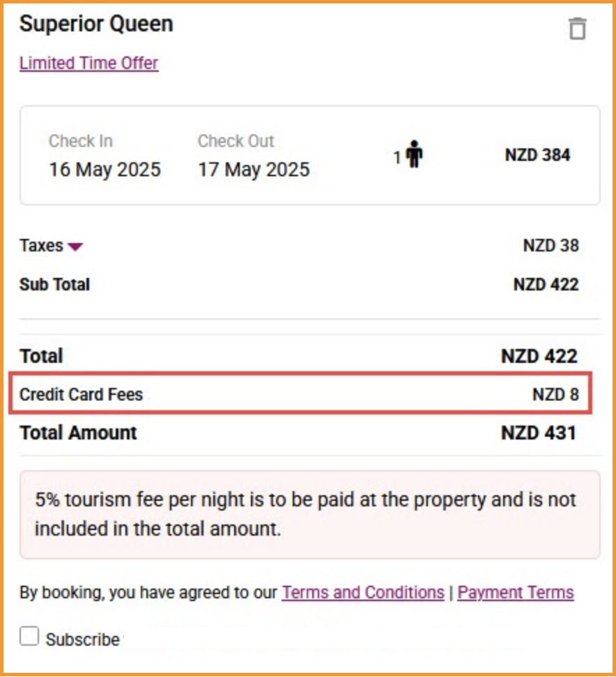Click the NZD 384 room price
The width and height of the screenshot is (616, 677).
pyautogui.click(x=537, y=155)
